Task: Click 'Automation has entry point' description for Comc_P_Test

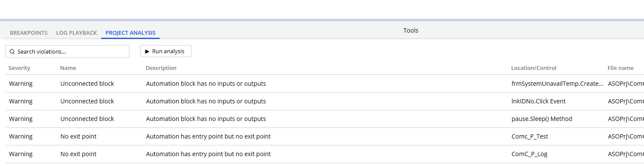Action: pyautogui.click(x=208, y=136)
